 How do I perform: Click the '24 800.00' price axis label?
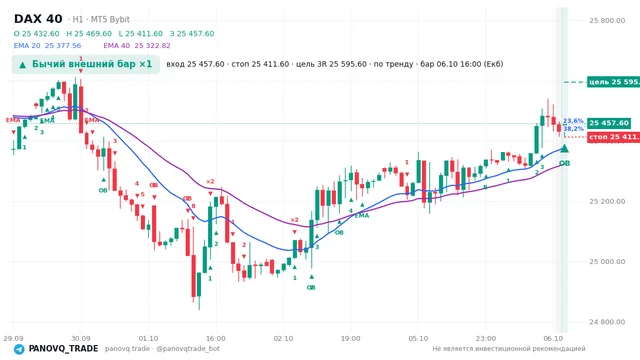tap(607, 322)
